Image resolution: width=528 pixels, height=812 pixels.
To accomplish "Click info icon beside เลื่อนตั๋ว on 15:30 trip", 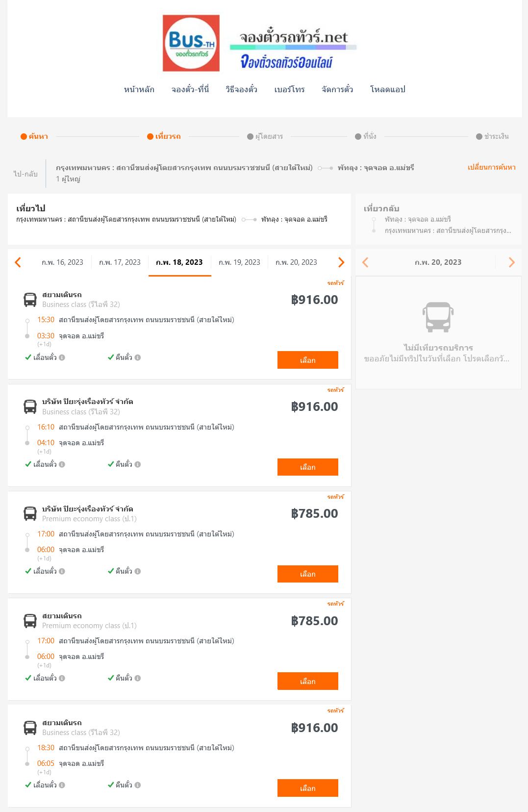I will (62, 357).
